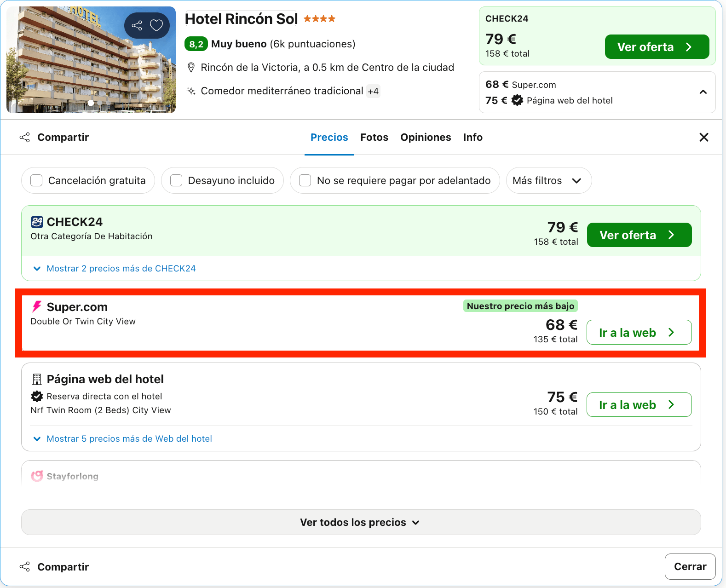Click the four-star rating icons
Image resolution: width=726 pixels, height=588 pixels.
[319, 19]
